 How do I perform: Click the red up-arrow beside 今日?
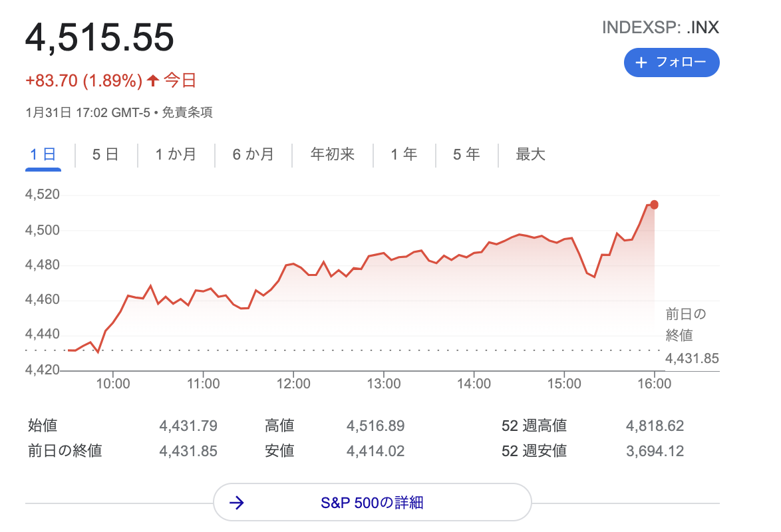pyautogui.click(x=153, y=80)
